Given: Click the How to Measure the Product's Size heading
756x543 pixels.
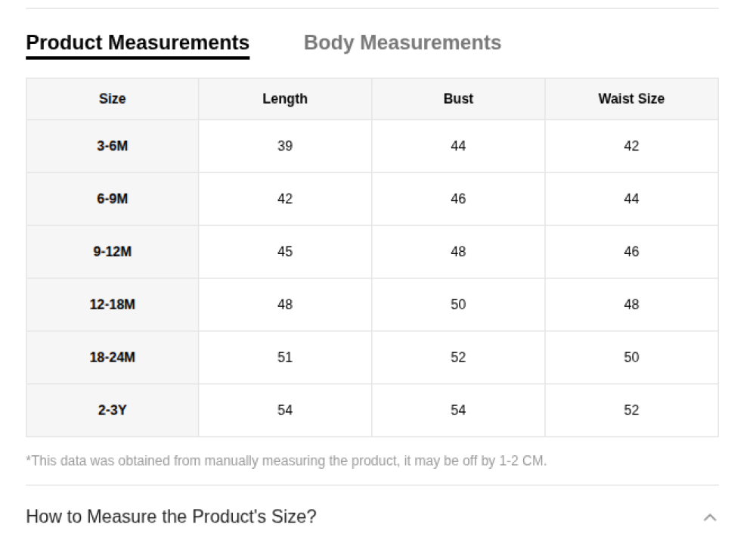Looking at the screenshot, I should (x=171, y=517).
